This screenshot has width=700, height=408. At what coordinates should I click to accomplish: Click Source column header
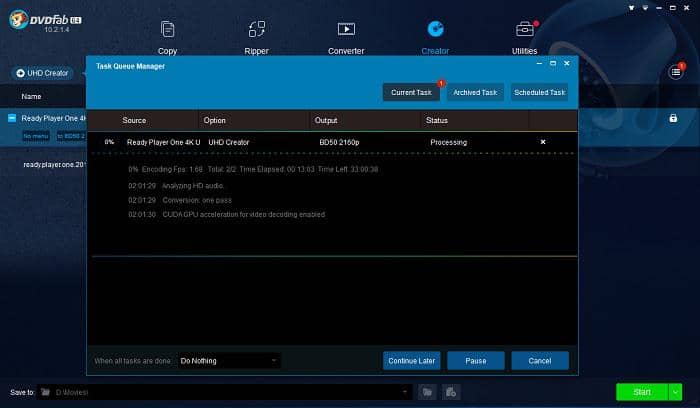coord(134,121)
